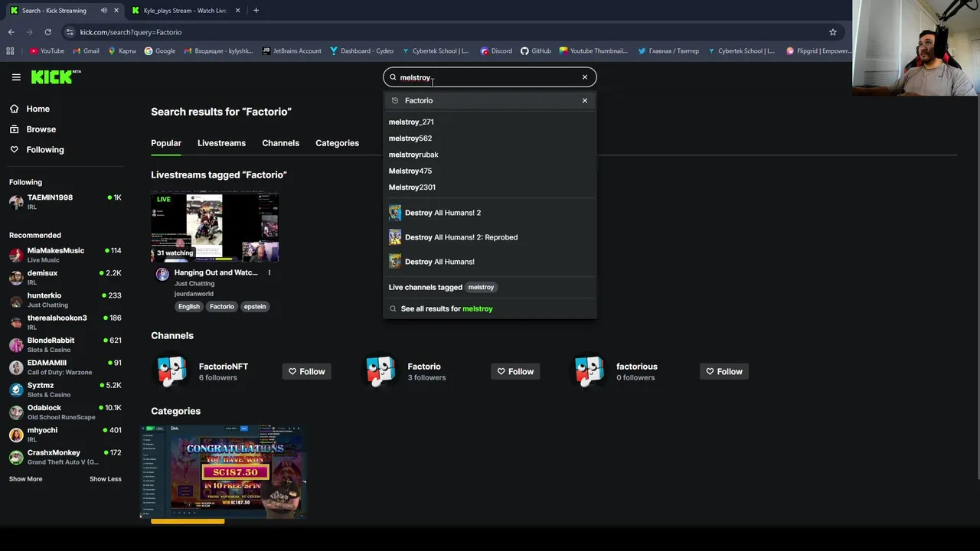Open Destroy All Humans! 2 category
The image size is (980, 551).
point(490,213)
